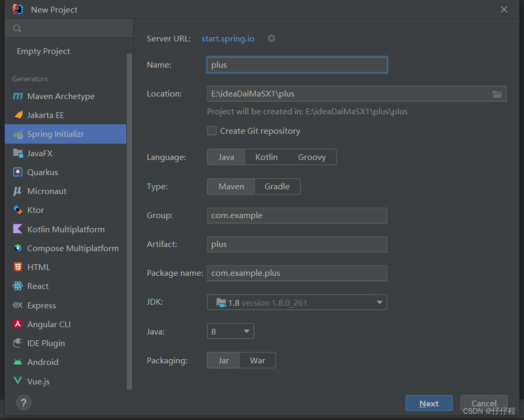Click the Android robot icon
524x420 pixels.
(x=18, y=362)
